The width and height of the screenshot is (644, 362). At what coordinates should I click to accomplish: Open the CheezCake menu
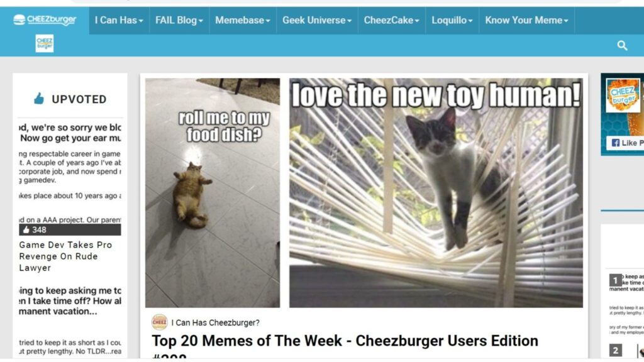pyautogui.click(x=391, y=20)
